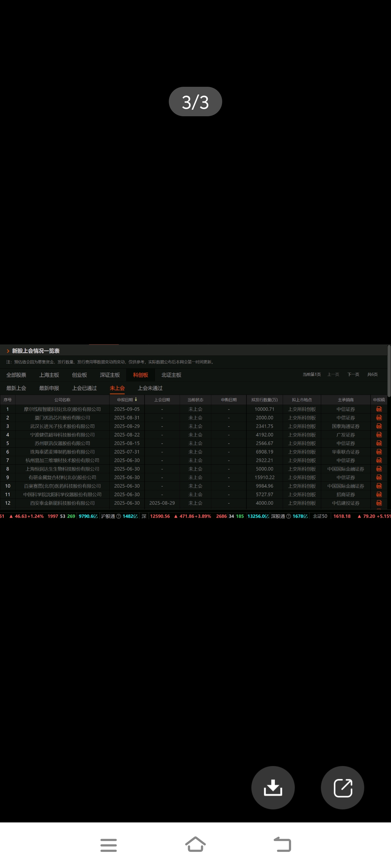Tap the Android back button

click(x=282, y=844)
